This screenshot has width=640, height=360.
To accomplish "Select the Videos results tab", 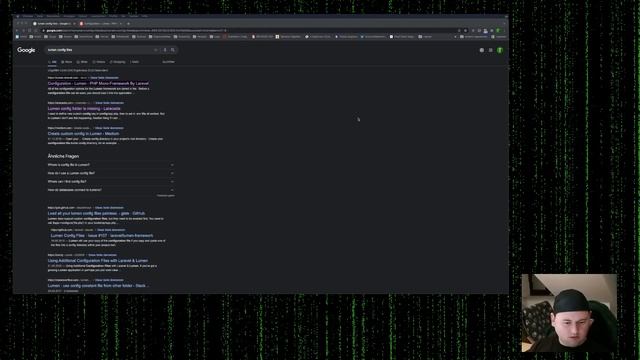I will click(x=99, y=62).
